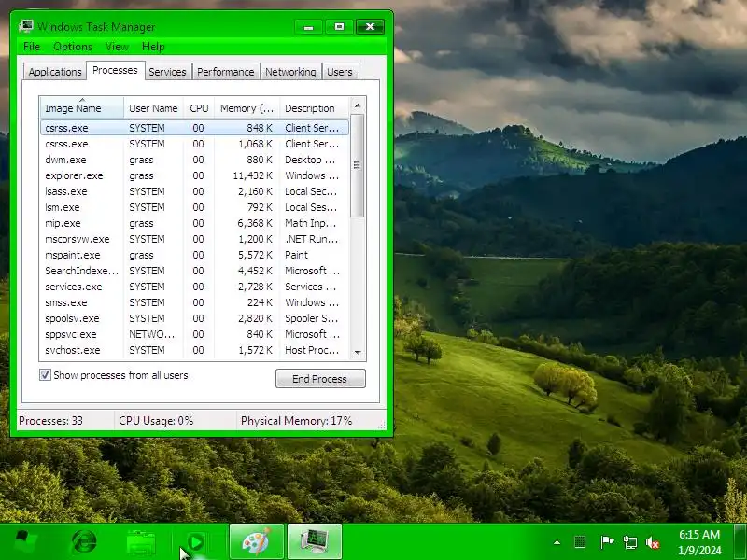Select the SearchIndexe... process row

195,271
